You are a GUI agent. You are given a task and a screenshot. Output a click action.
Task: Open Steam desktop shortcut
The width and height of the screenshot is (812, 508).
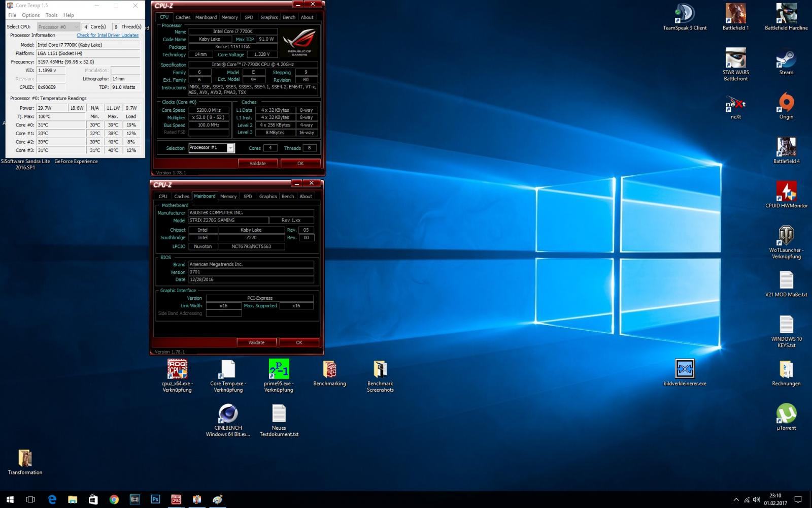click(x=786, y=61)
